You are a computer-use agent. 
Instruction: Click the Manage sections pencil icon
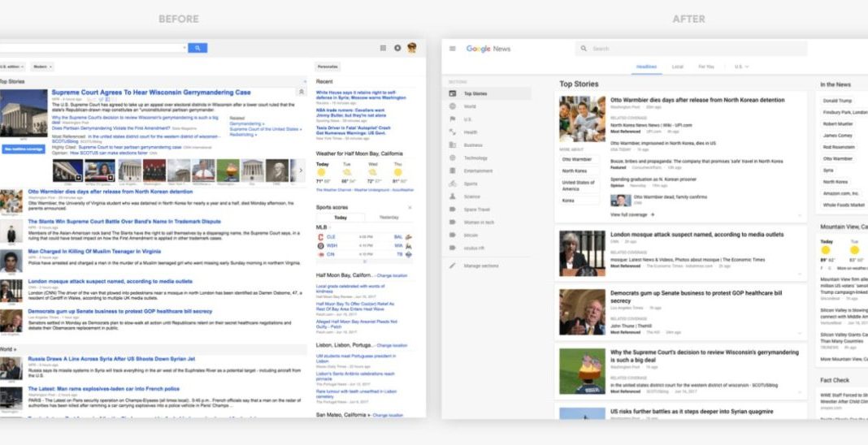click(452, 266)
